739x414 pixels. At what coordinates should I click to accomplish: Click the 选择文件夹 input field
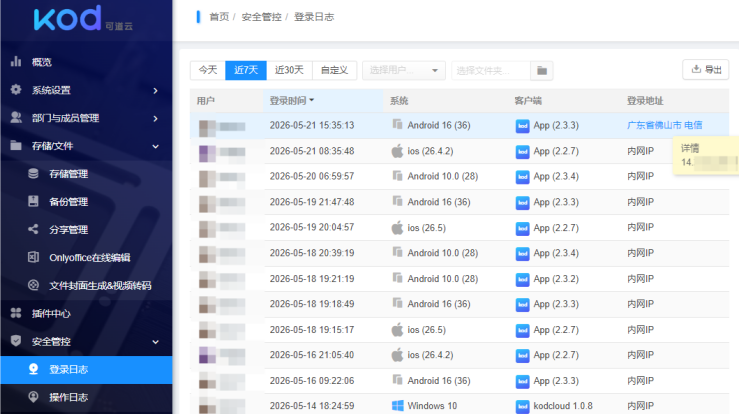pos(491,71)
